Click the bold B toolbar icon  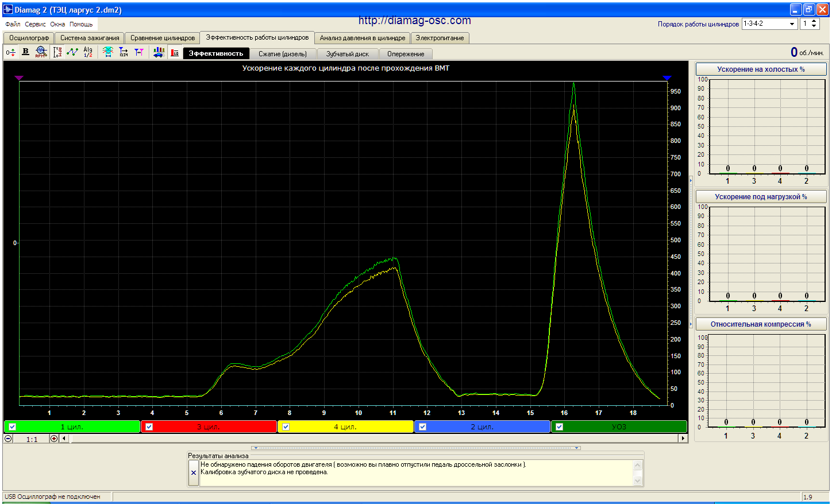[25, 52]
